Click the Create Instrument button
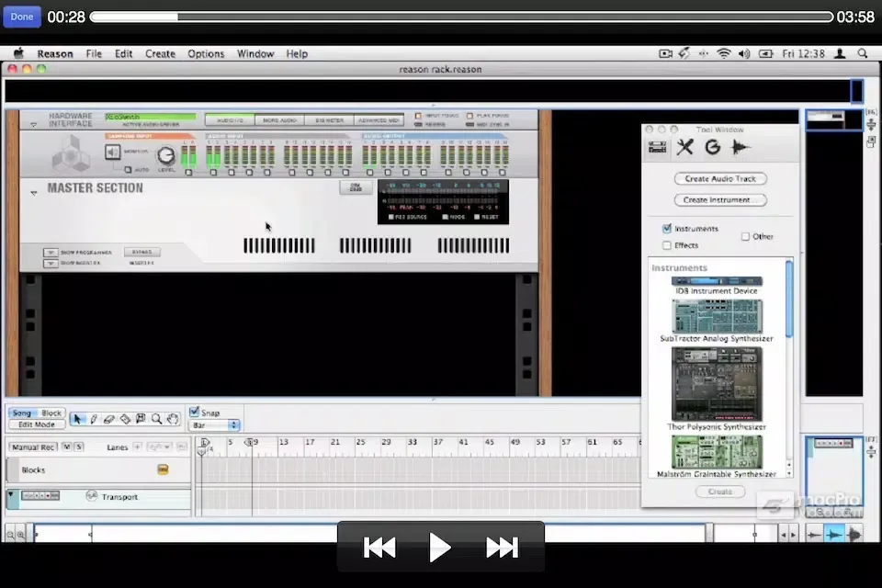This screenshot has height=588, width=882. tap(720, 199)
